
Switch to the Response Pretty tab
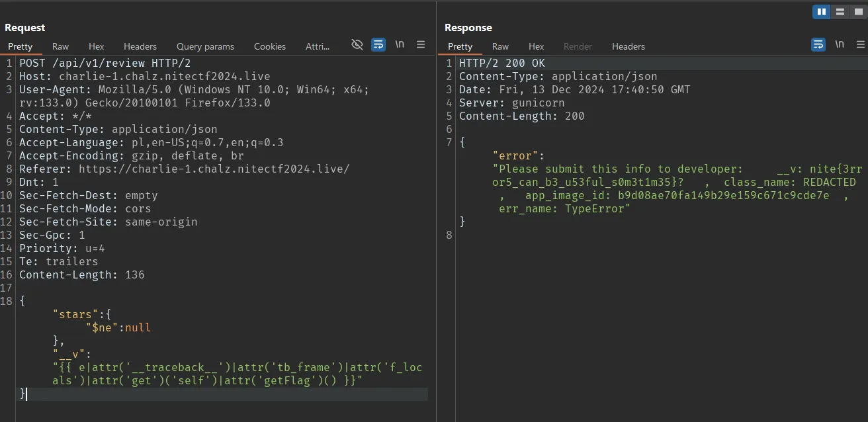(460, 46)
